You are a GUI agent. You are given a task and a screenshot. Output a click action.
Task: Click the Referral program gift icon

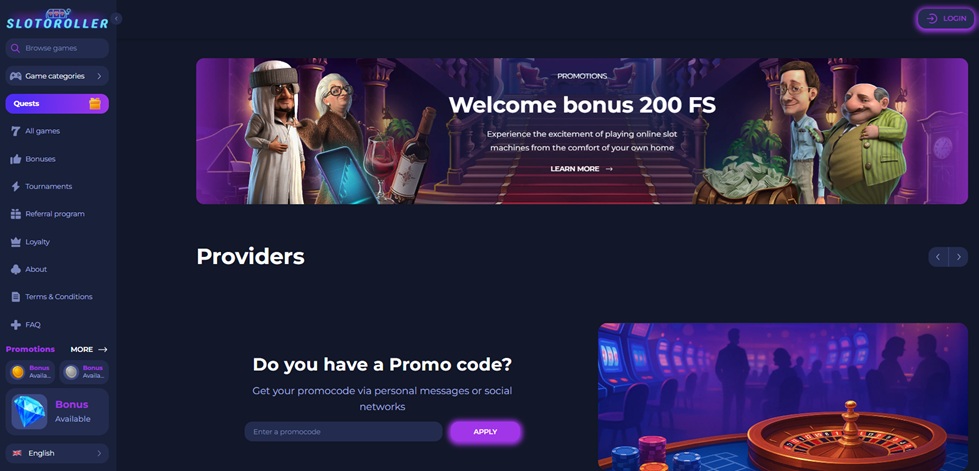[16, 214]
